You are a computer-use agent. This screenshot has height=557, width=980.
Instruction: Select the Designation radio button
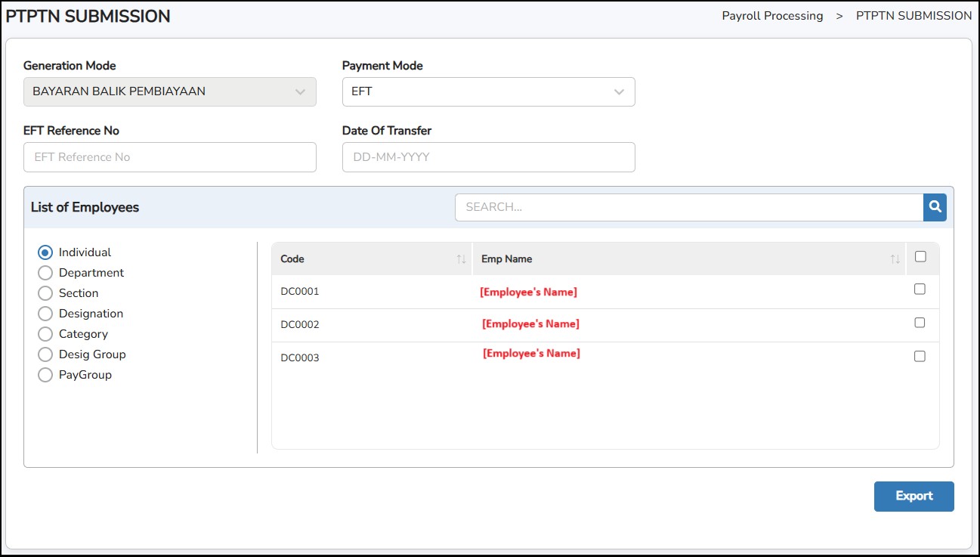[x=45, y=314]
